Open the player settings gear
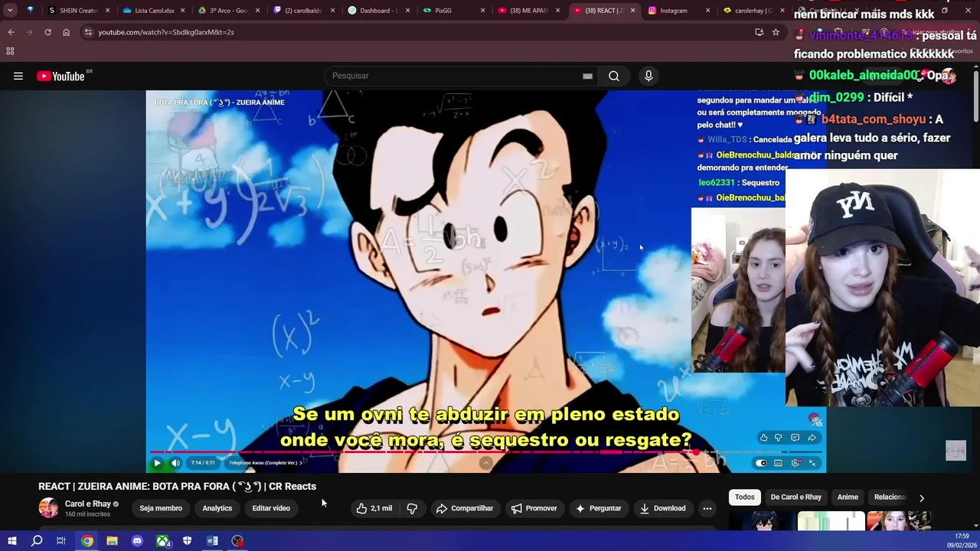This screenshot has width=980, height=551. click(796, 463)
